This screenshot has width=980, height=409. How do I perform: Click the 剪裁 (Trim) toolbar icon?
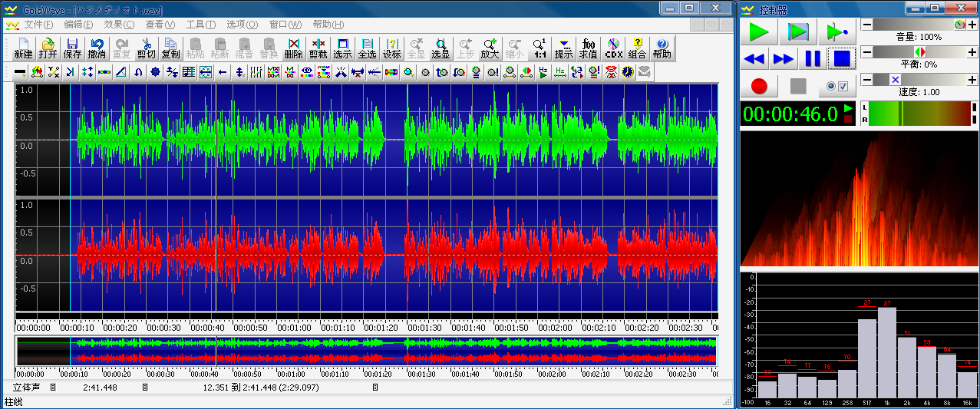pos(318,48)
